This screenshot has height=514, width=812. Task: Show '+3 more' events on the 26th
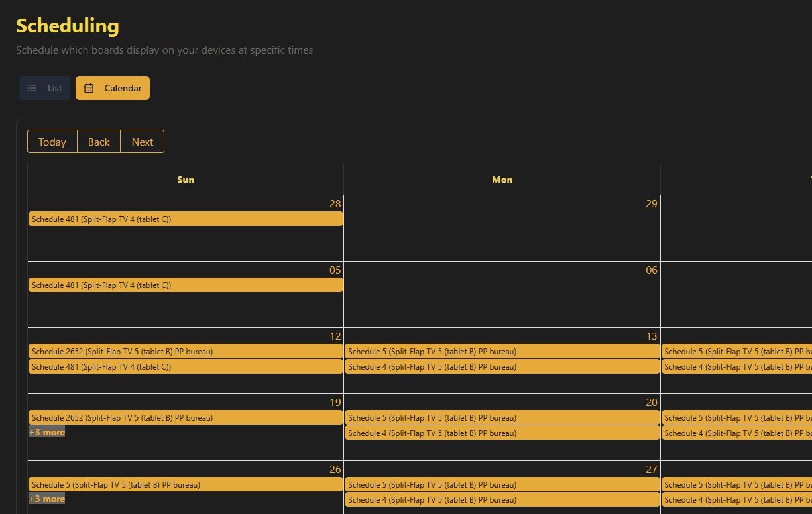click(x=47, y=499)
